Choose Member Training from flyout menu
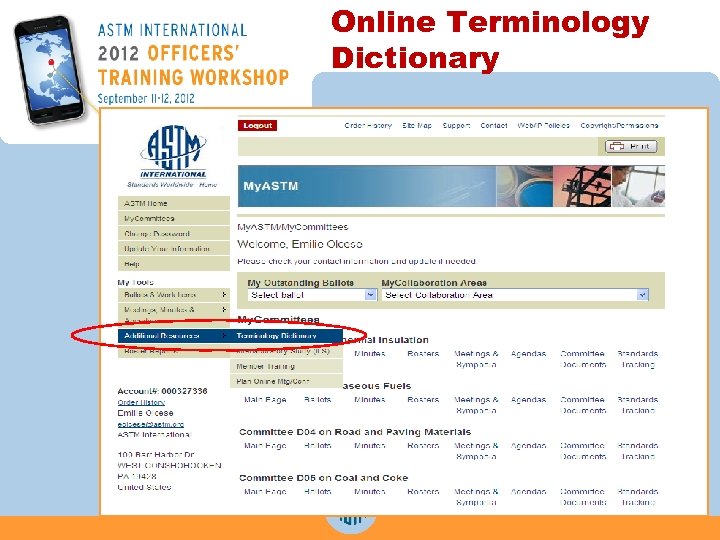The image size is (720, 540). coord(287,366)
